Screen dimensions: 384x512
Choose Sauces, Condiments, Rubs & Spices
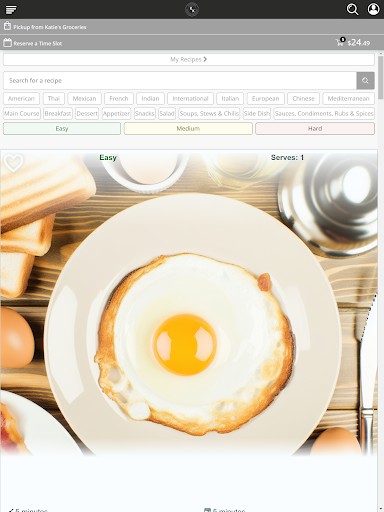pyautogui.click(x=324, y=114)
